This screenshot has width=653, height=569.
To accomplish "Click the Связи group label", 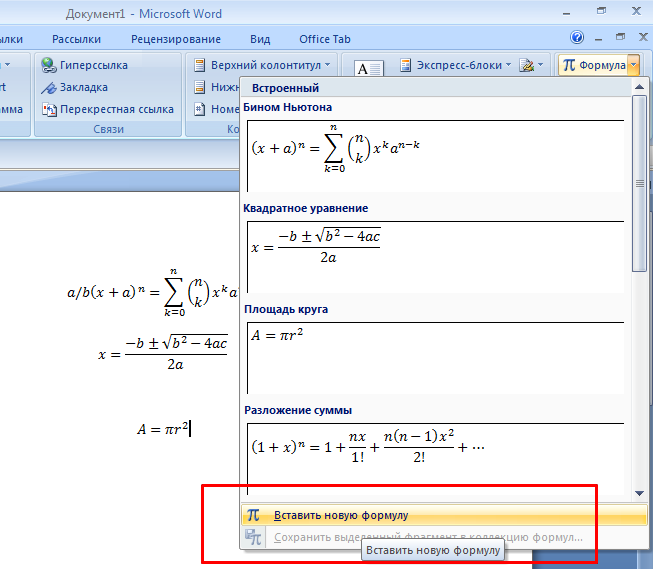I will [x=108, y=129].
